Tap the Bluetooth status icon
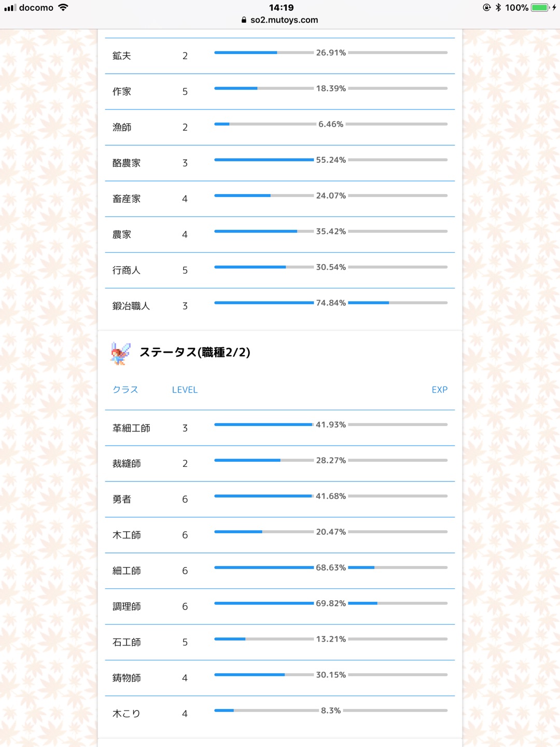 498,7
